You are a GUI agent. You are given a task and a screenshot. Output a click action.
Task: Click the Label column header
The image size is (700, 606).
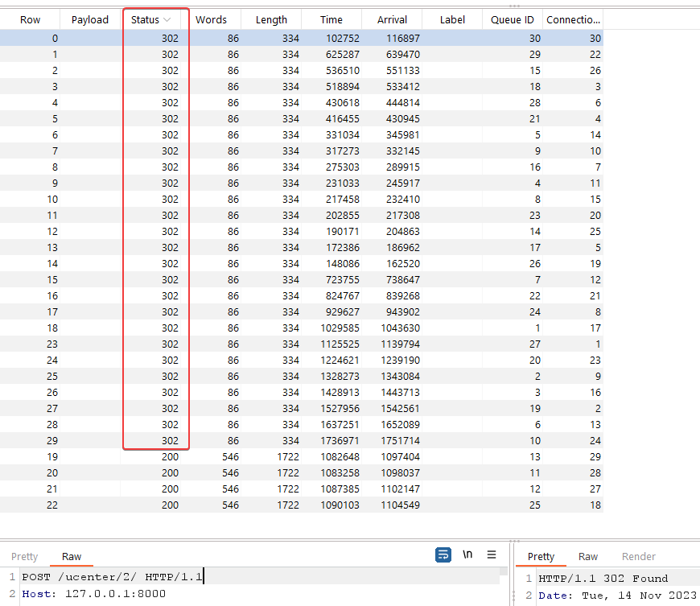click(452, 19)
